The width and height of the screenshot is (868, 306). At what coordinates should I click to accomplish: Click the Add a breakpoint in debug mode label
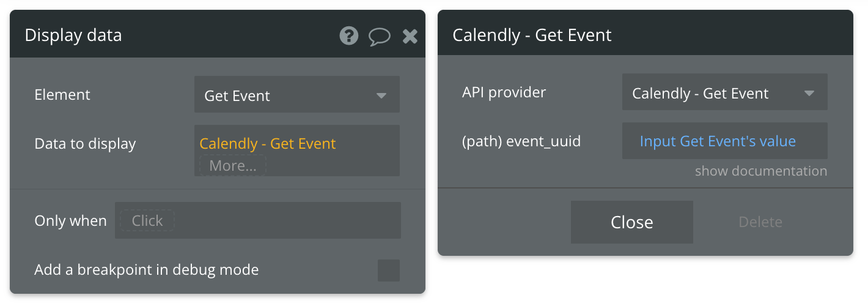tap(147, 269)
